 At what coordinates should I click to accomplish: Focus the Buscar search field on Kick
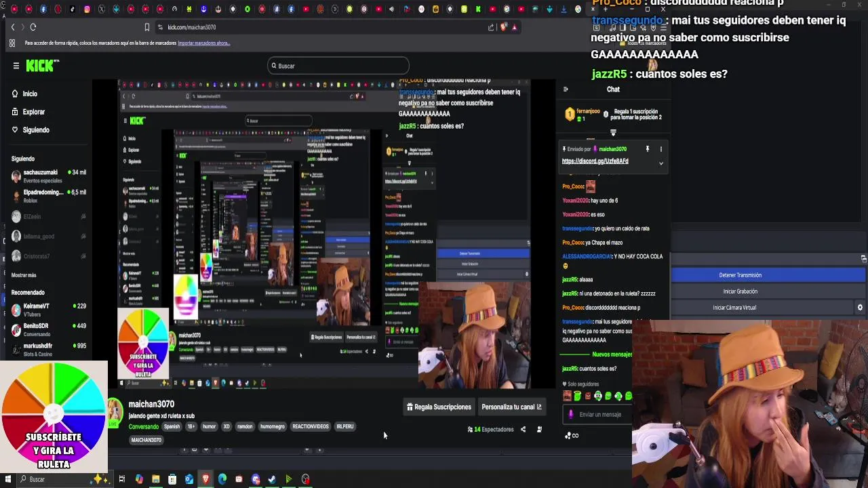(x=338, y=66)
